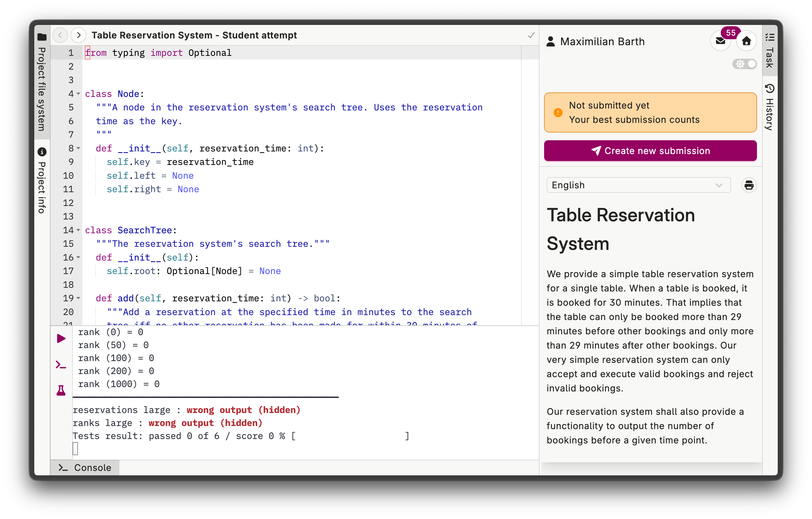
Task: Click 'class Node:' code line
Action: pos(115,94)
